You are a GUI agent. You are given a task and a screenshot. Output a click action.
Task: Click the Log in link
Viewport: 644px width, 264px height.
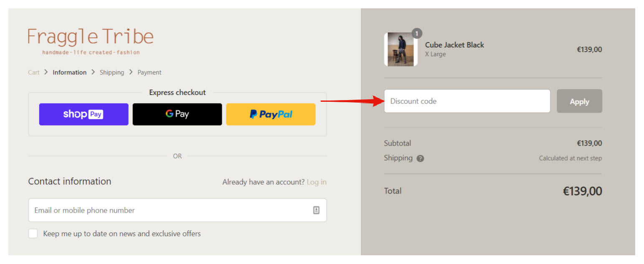317,182
